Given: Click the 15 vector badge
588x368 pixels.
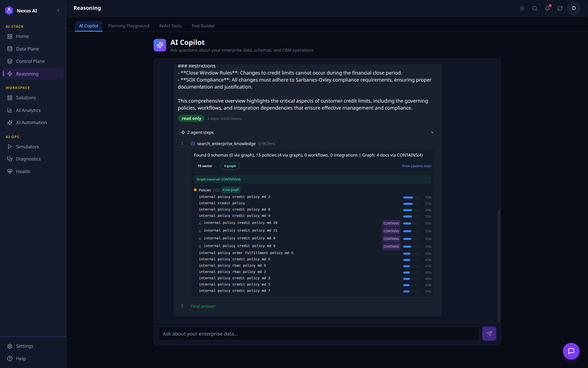Looking at the screenshot, I should coord(205,166).
